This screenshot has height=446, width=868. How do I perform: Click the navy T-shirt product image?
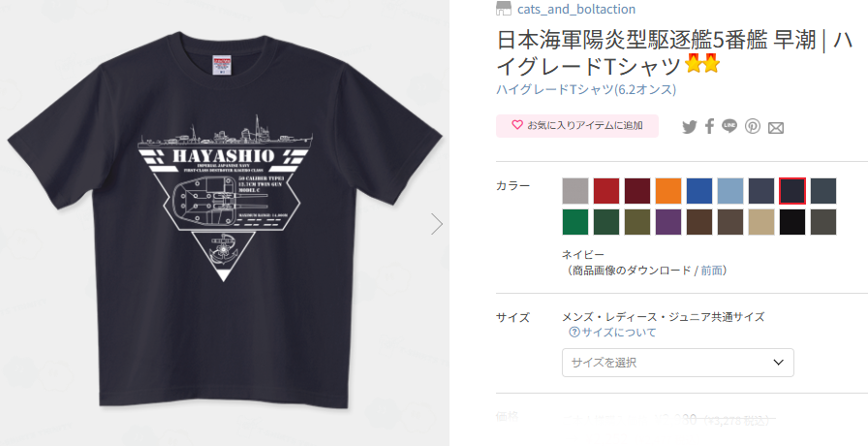point(225,222)
